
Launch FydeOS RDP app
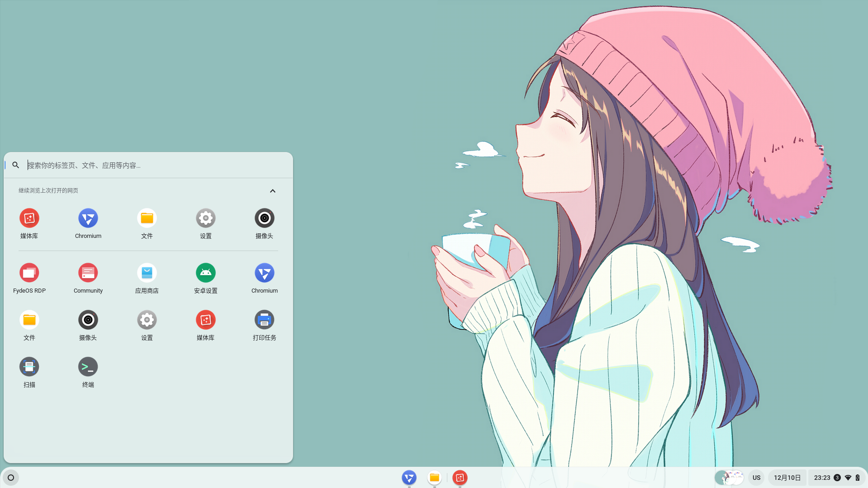(29, 278)
